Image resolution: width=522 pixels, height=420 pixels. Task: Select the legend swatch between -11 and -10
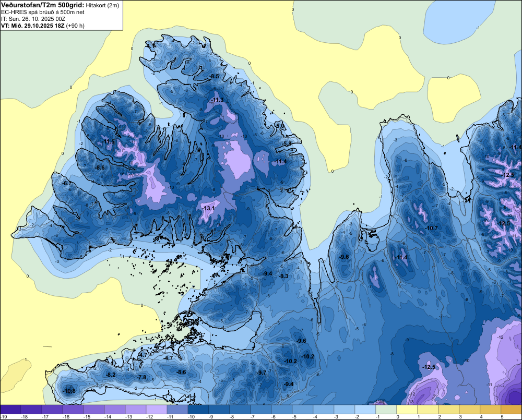point(177,410)
